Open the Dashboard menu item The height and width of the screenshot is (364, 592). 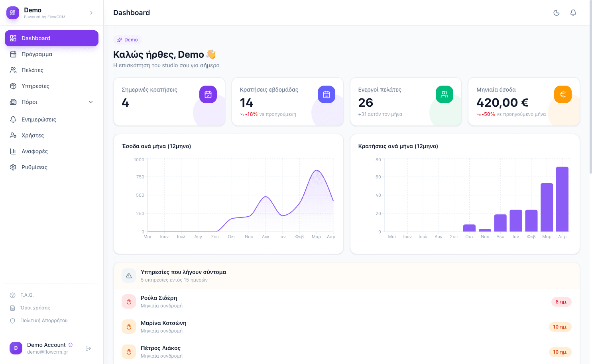51,38
